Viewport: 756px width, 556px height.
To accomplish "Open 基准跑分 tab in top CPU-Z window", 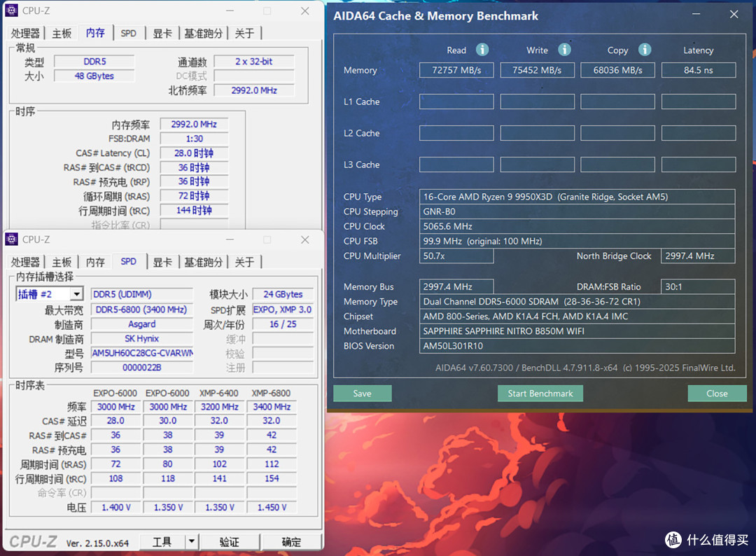I will pyautogui.click(x=203, y=34).
